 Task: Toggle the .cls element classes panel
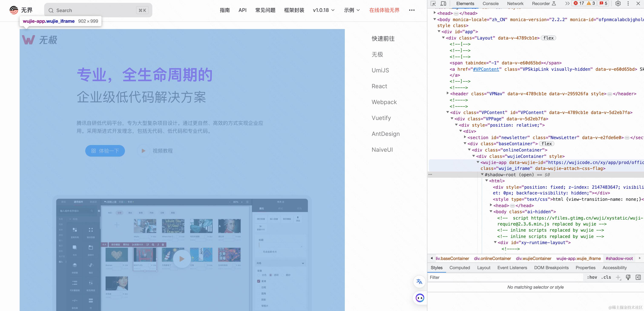606,277
